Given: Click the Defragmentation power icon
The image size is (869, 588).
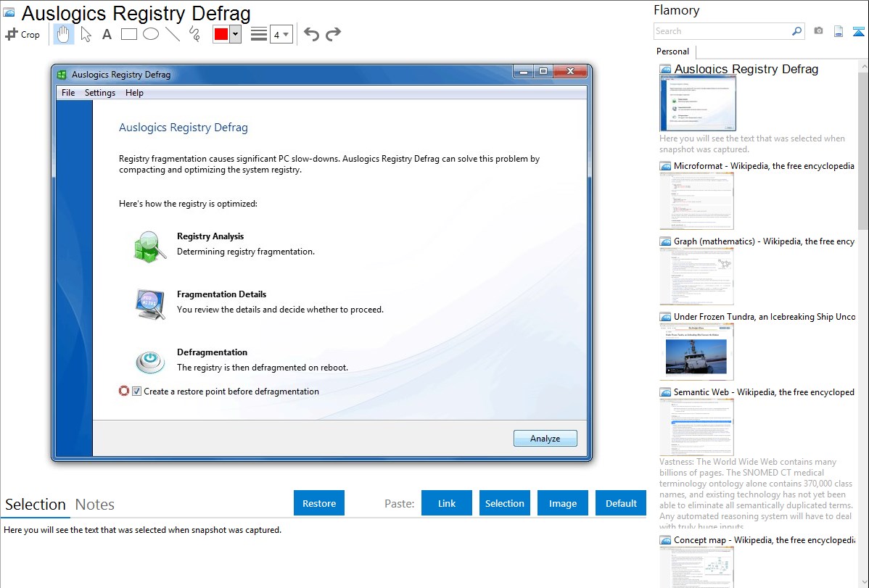Looking at the screenshot, I should click(150, 363).
